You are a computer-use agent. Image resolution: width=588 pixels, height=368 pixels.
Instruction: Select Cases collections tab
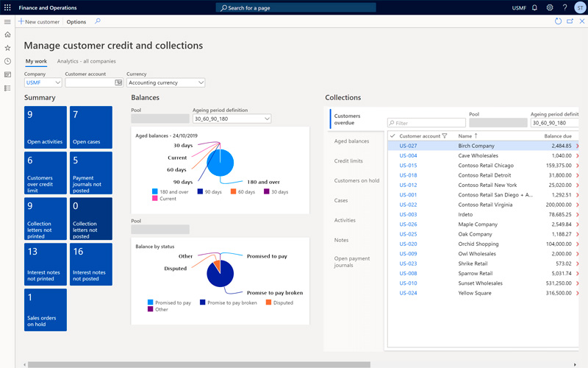click(341, 200)
